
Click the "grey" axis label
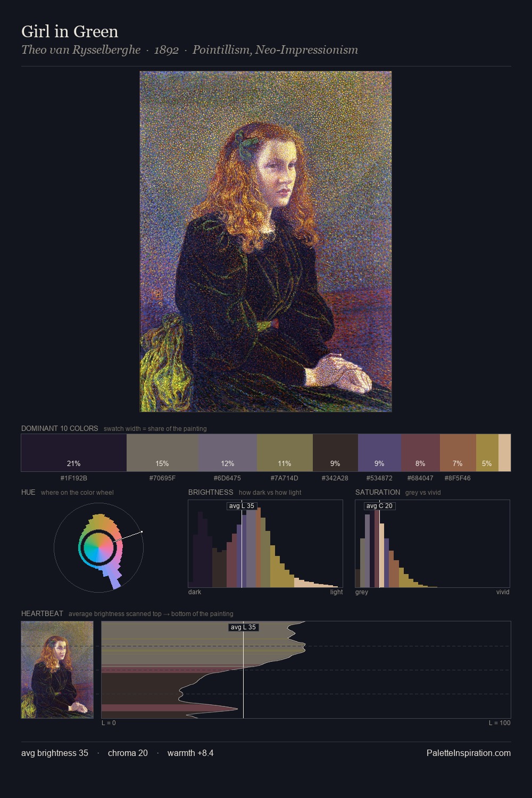362,592
